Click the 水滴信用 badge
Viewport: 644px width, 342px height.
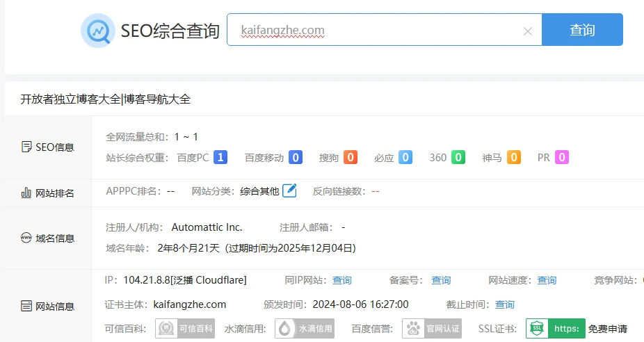point(304,329)
